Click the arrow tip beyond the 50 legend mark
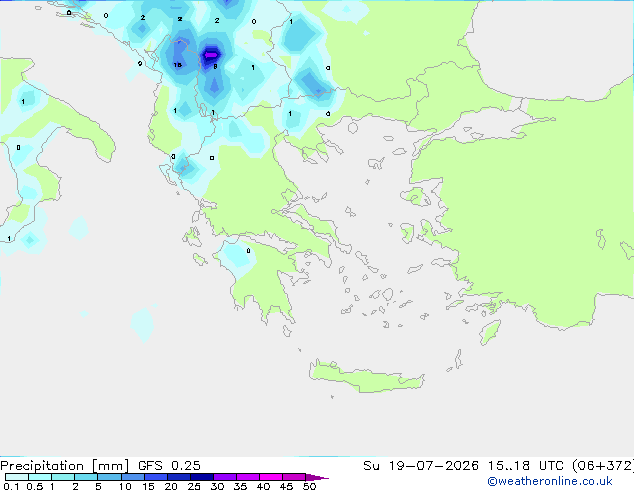This screenshot has height=490, width=634. pyautogui.click(x=318, y=477)
